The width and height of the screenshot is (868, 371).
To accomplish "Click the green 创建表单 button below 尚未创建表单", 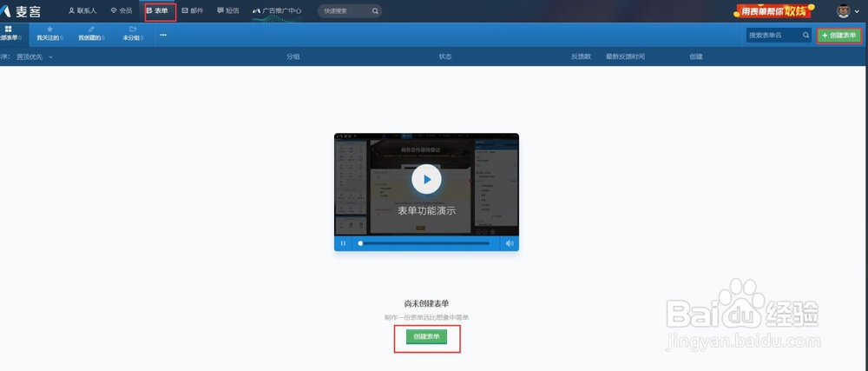I will tap(426, 336).
